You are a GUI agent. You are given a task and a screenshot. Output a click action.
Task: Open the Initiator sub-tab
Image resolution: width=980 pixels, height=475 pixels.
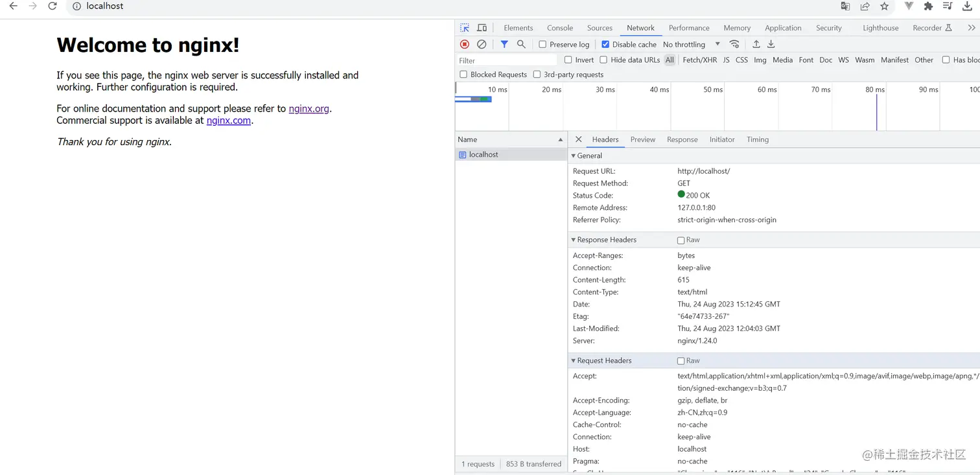point(722,139)
